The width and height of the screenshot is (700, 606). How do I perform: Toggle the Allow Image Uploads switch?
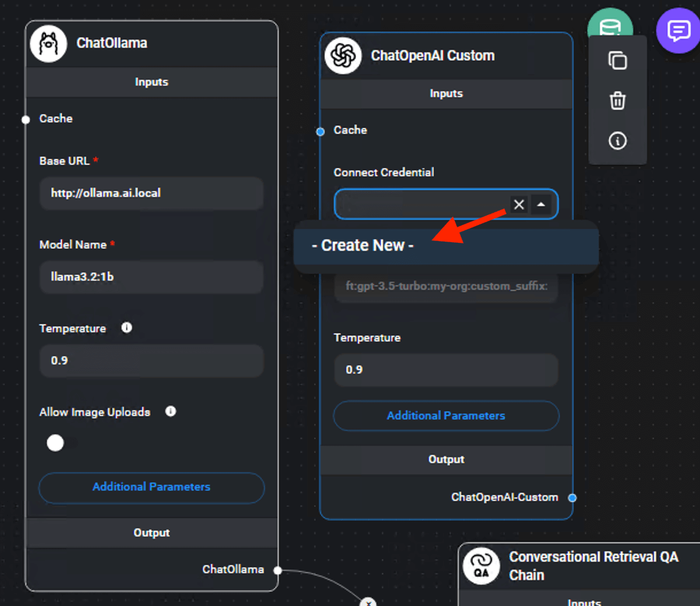click(x=56, y=443)
